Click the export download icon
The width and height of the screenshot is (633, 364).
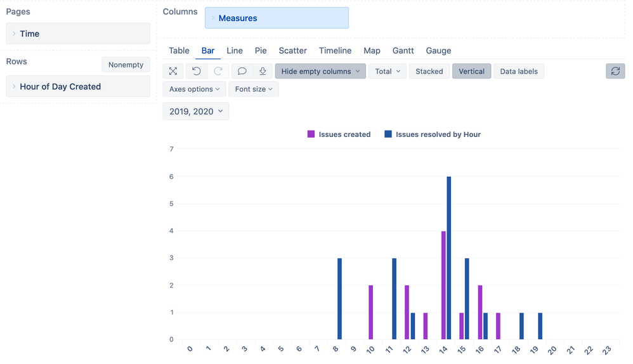pyautogui.click(x=263, y=72)
